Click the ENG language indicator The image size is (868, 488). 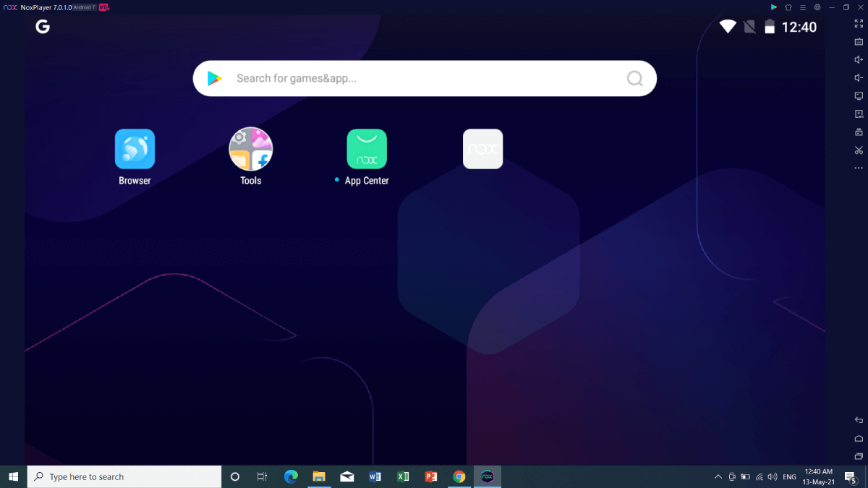click(790, 476)
